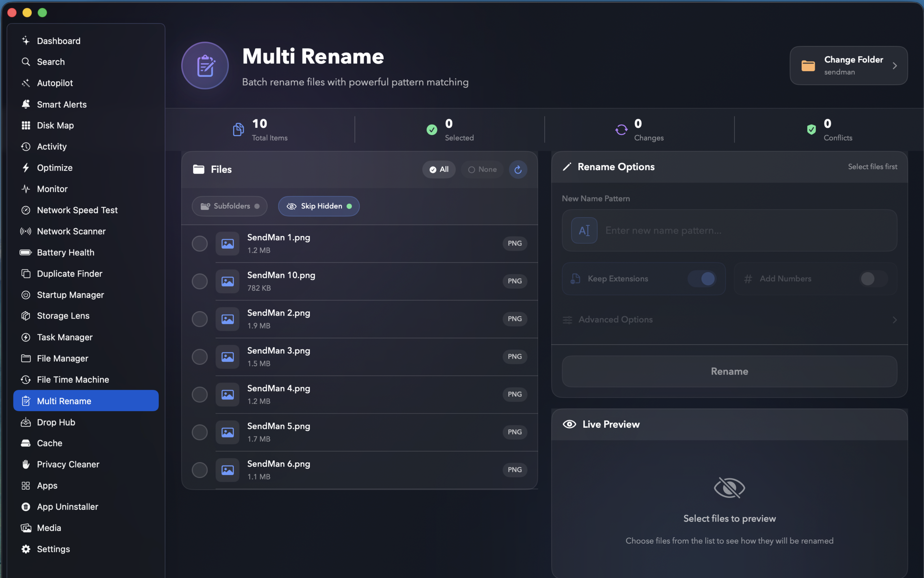This screenshot has width=924, height=578.
Task: Click the Network Scanner radio waves icon
Action: point(26,231)
